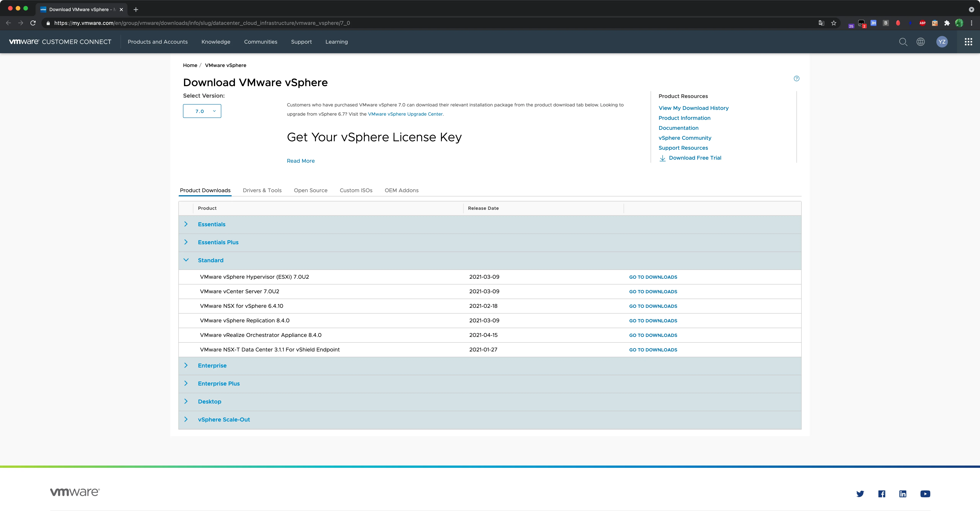980x513 pixels.
Task: Open VMware YouTube channel icon
Action: pyautogui.click(x=925, y=494)
